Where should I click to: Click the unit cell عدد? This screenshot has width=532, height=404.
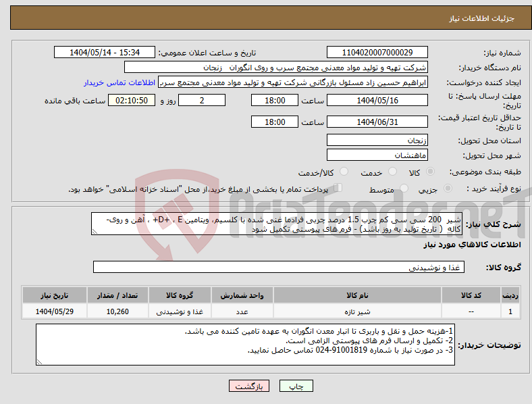pos(242,311)
